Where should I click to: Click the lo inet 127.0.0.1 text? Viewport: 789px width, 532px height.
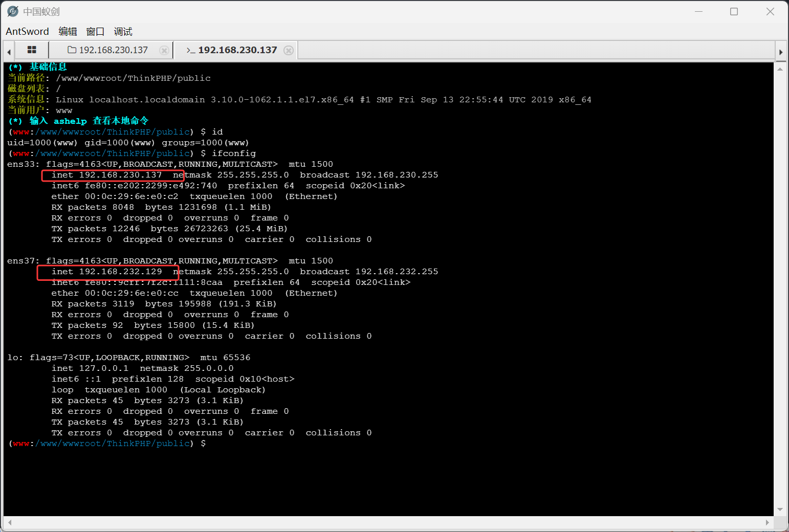point(90,368)
